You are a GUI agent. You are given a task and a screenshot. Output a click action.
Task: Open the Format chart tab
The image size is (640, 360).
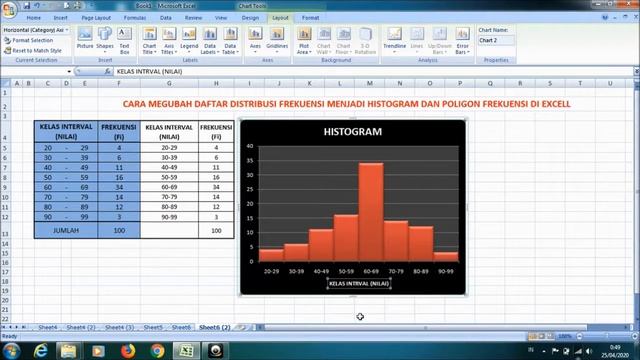click(311, 18)
